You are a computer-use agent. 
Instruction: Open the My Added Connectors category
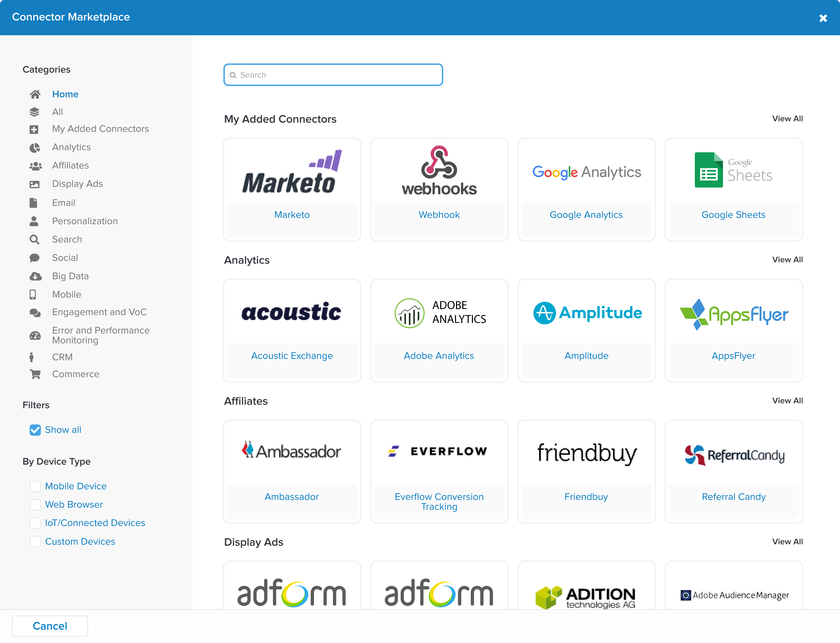pos(100,129)
